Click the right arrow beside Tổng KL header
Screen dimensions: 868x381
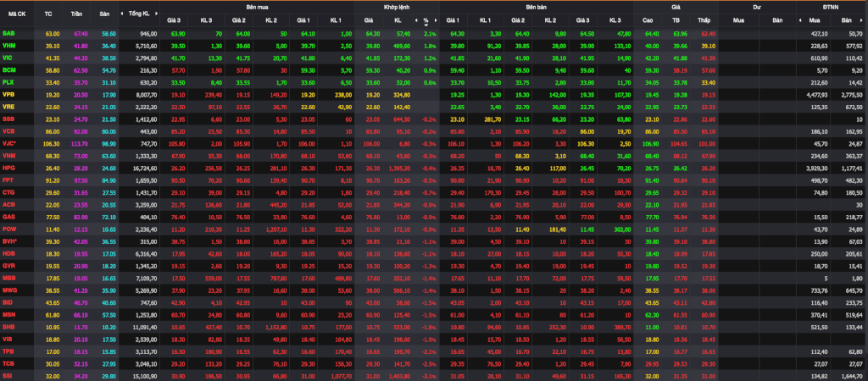156,14
